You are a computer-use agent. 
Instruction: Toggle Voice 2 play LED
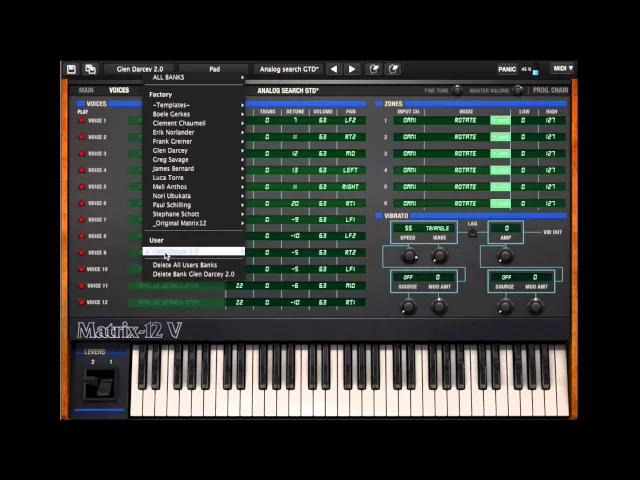(82, 137)
